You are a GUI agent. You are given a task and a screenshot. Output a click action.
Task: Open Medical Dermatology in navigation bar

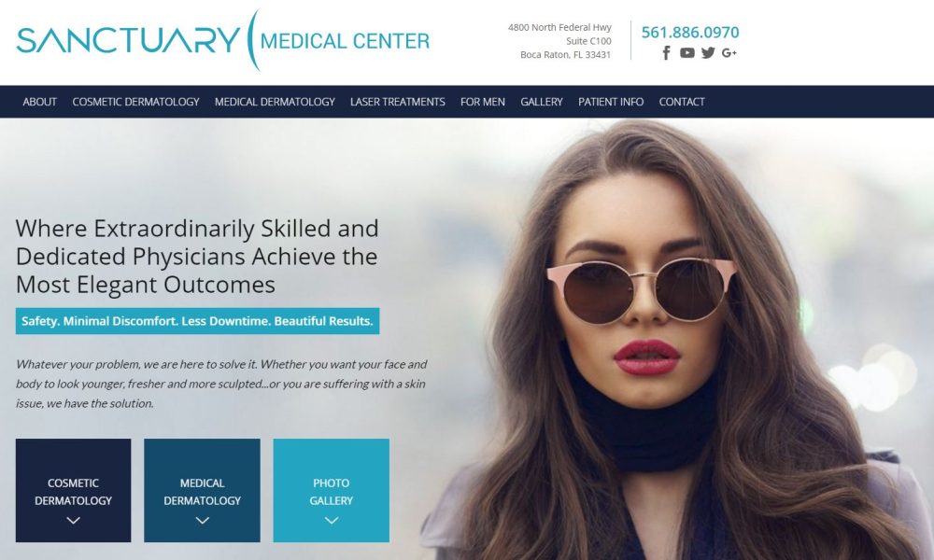click(275, 102)
